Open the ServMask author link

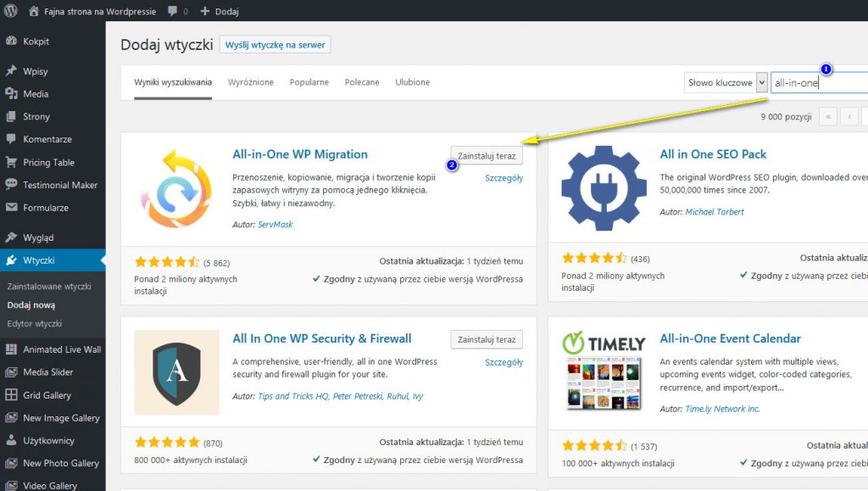tap(275, 224)
